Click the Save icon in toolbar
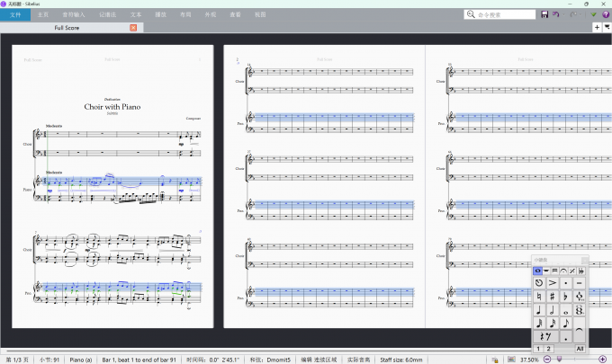612x364 pixels. (544, 14)
